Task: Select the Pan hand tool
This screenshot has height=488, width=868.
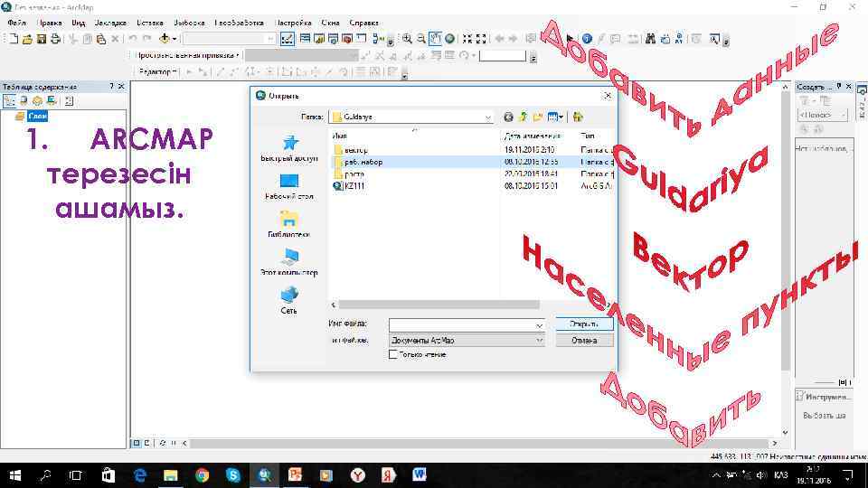Action: [435, 39]
